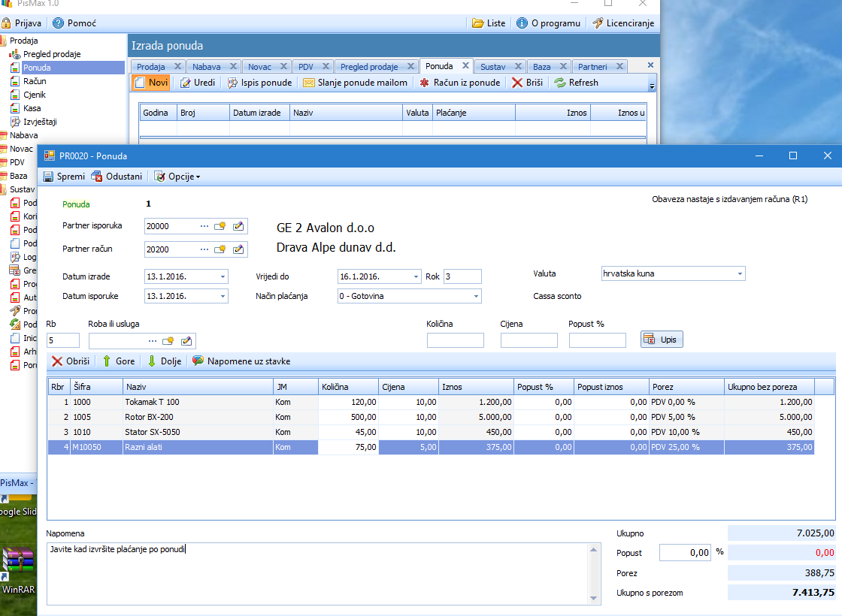Click new-partner icon beside Partner isporuka
The height and width of the screenshot is (616, 842).
(x=220, y=226)
